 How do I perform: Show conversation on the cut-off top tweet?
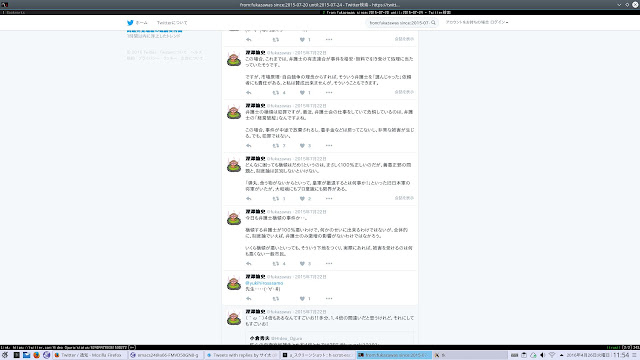(x=404, y=39)
